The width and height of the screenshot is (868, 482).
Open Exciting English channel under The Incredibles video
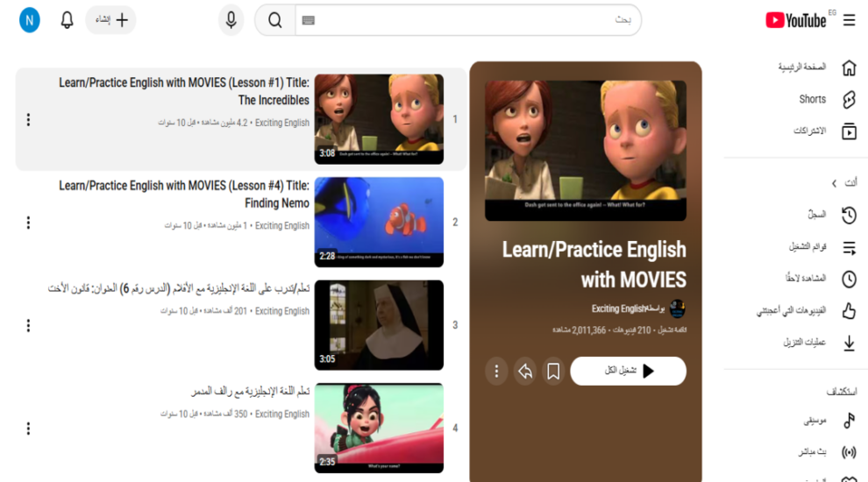[281, 123]
